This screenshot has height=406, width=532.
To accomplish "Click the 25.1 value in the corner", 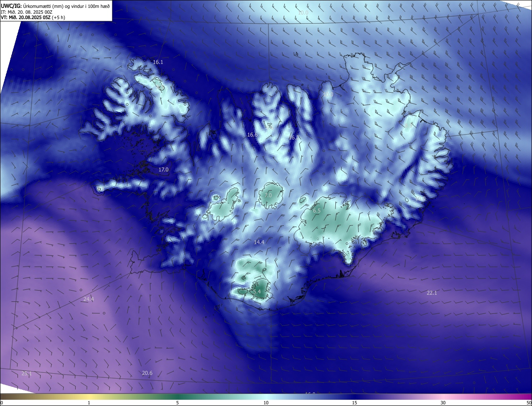I will pyautogui.click(x=27, y=374).
